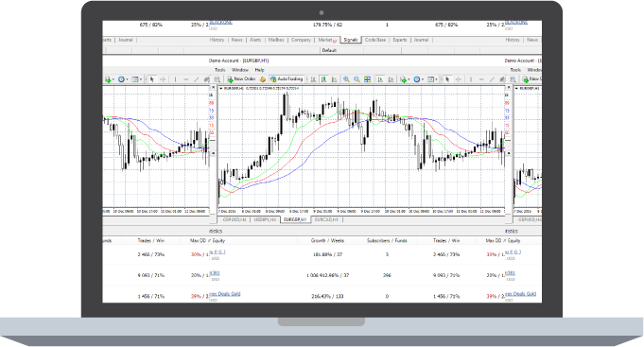644x347 pixels.
Task: Tile chart windows with the grid icon
Action: coord(368,79)
